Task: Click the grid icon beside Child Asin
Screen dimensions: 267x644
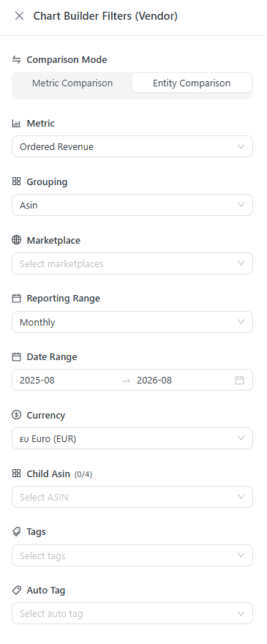Action: click(x=16, y=473)
